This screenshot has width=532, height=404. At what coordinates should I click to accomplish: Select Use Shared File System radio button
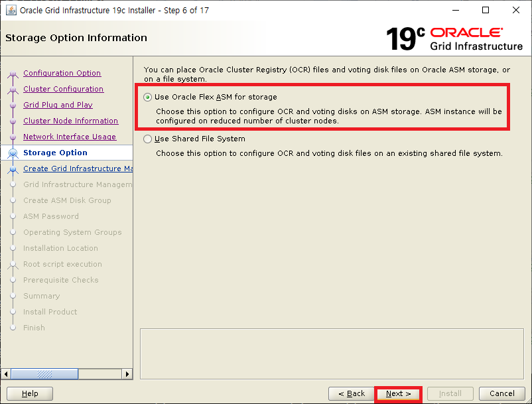147,139
